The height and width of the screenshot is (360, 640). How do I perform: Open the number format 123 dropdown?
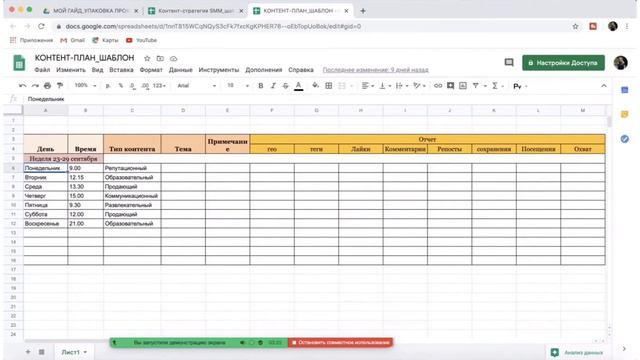point(159,86)
